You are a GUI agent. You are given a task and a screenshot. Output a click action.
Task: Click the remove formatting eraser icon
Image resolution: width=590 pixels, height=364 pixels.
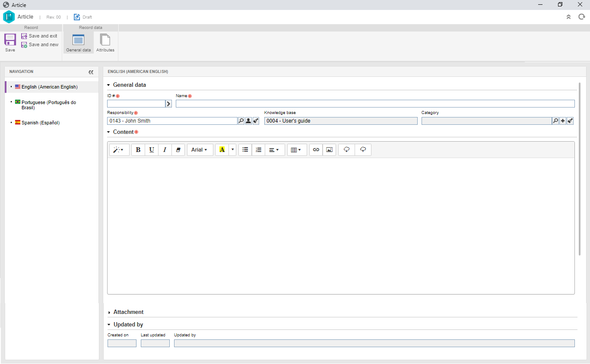coord(178,150)
